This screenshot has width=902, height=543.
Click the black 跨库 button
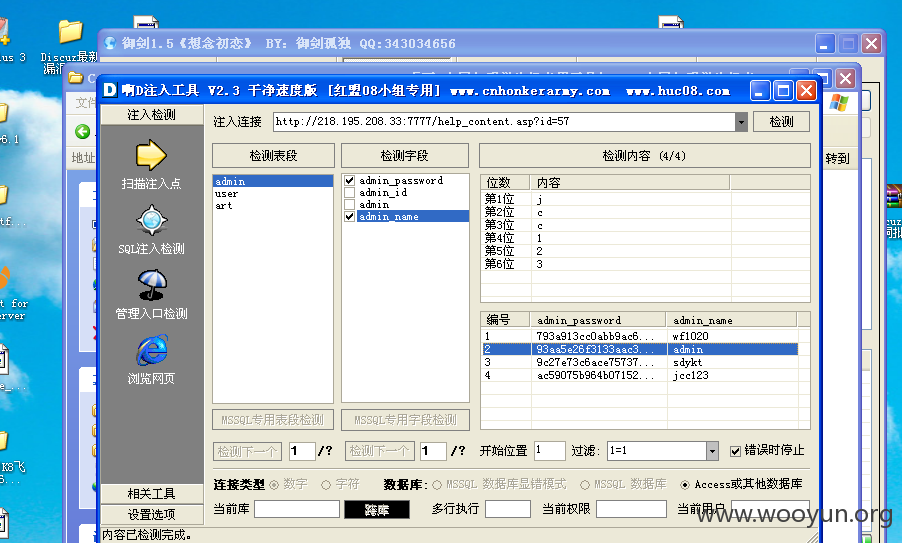[x=377, y=510]
